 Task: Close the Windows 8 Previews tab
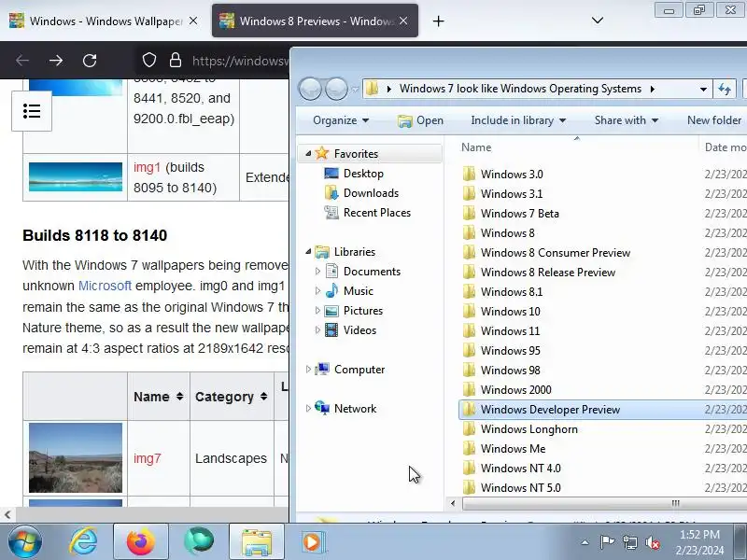(x=403, y=21)
